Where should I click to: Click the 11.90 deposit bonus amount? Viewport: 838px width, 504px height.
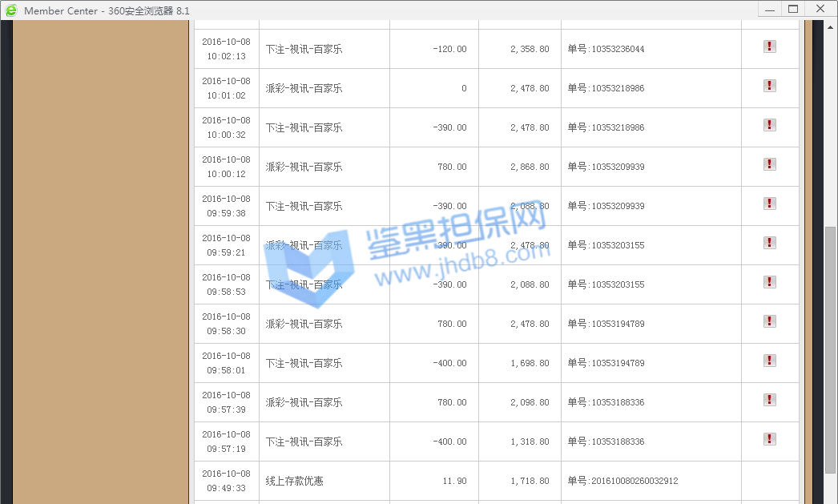tap(454, 481)
